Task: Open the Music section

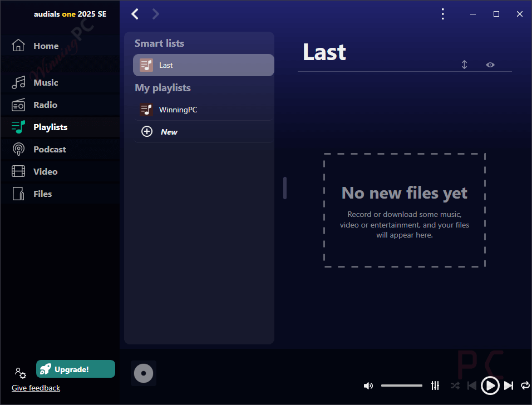Action: 60,82
